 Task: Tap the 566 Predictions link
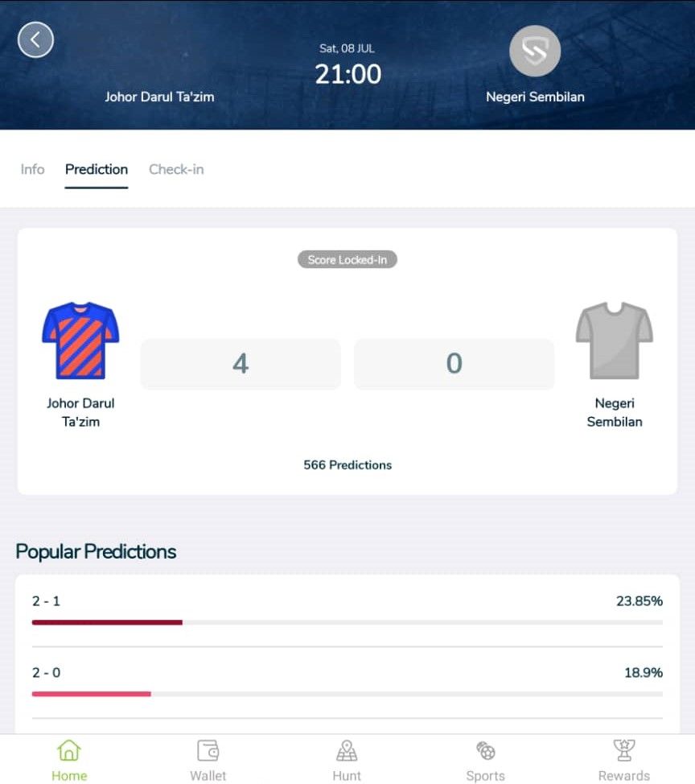[347, 465]
